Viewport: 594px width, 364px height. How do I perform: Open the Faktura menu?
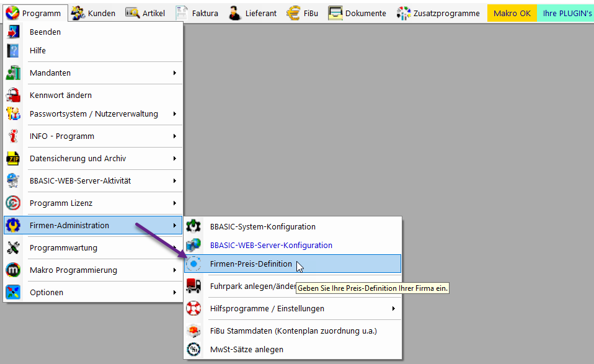(197, 13)
